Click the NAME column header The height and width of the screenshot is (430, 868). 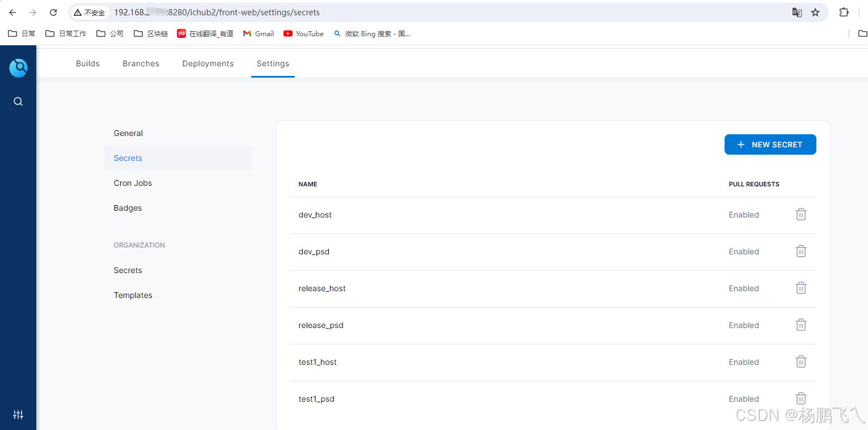pos(308,184)
